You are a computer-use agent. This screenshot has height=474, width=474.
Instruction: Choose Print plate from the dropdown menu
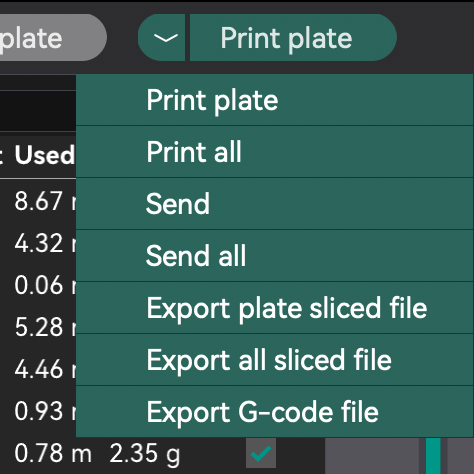[275, 100]
